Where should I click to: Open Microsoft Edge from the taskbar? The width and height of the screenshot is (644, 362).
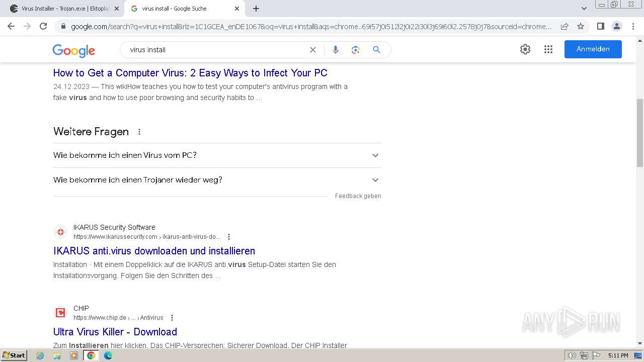coord(108,355)
